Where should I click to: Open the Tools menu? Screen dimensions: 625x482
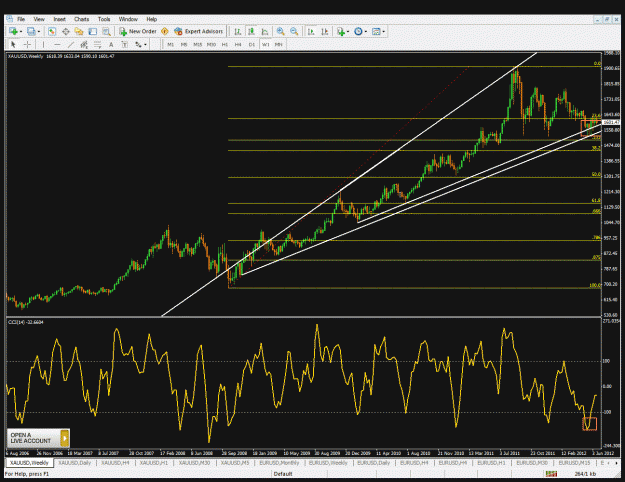(104, 19)
